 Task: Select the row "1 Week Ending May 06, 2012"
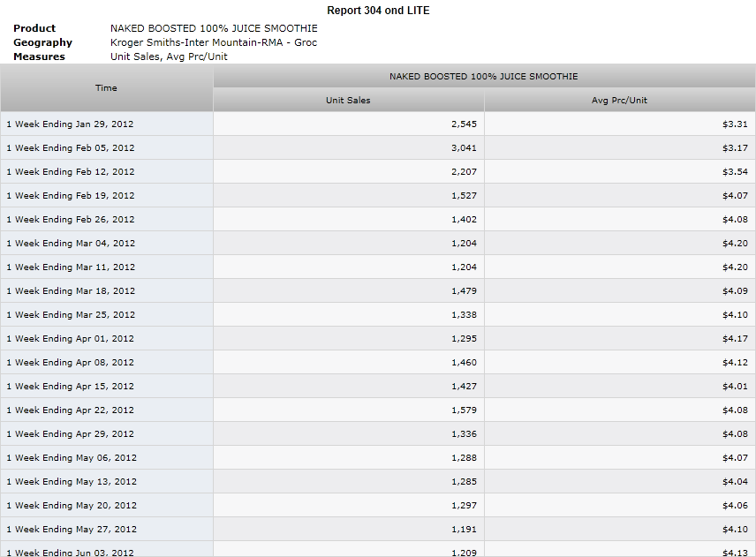[x=378, y=458]
